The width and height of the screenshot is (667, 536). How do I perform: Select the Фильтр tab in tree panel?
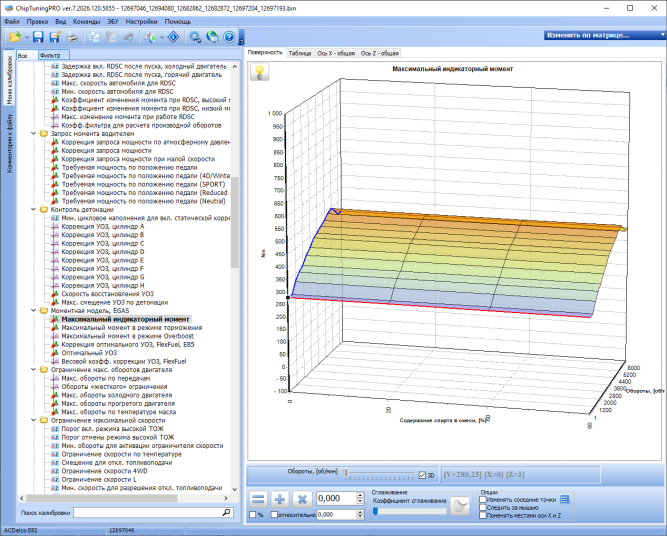click(53, 55)
